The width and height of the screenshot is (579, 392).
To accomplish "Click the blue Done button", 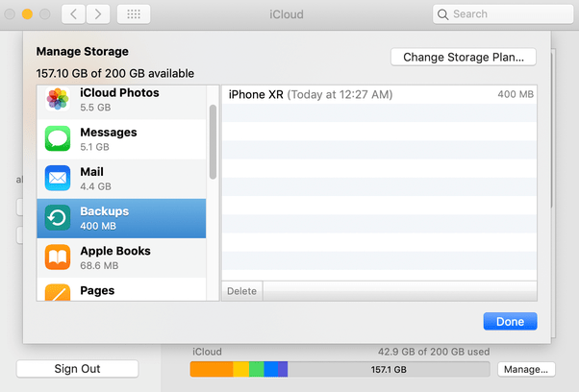I will click(510, 322).
